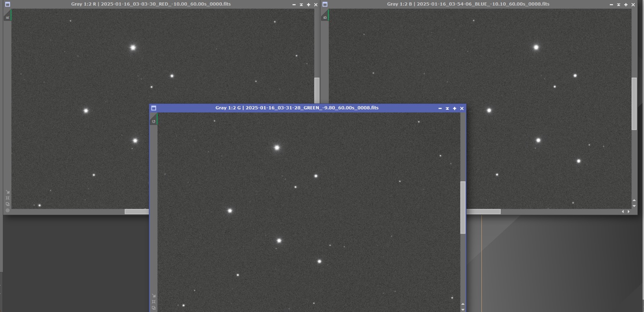Click the duplicate image icon in RED window
644x312 pixels.
(7, 204)
